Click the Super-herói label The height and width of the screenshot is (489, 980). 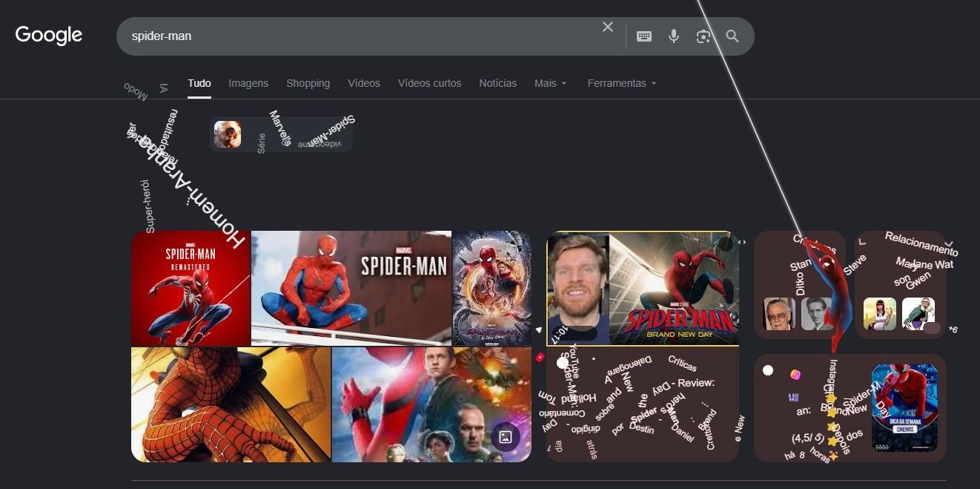pos(148,206)
